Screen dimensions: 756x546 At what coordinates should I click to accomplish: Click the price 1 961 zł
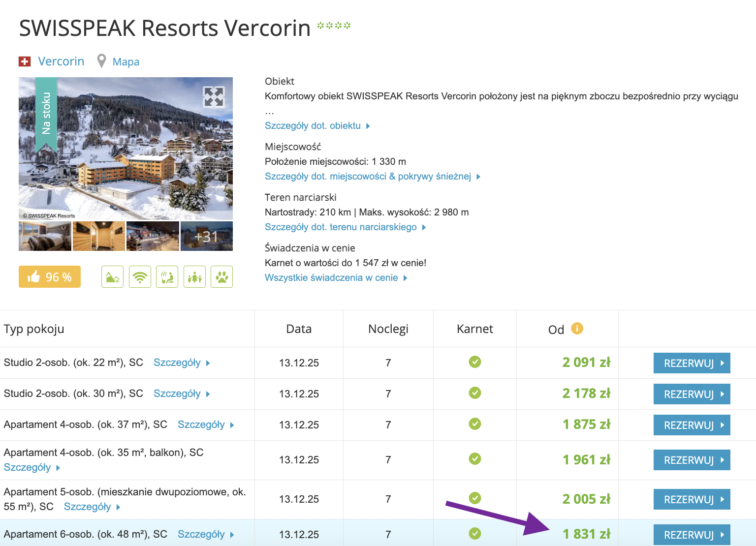coord(586,459)
